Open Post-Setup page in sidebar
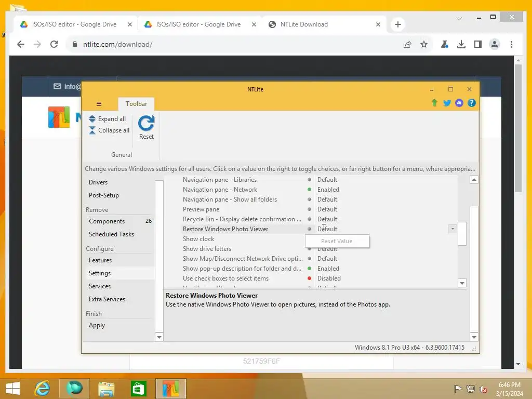The width and height of the screenshot is (532, 399). coord(103,195)
